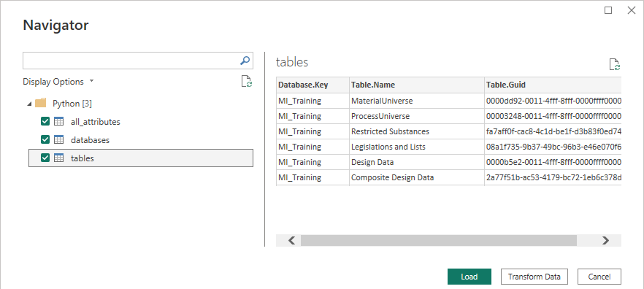644x289 pixels.
Task: Click the Guid cell beginning 2a77f51b
Action: (553, 177)
